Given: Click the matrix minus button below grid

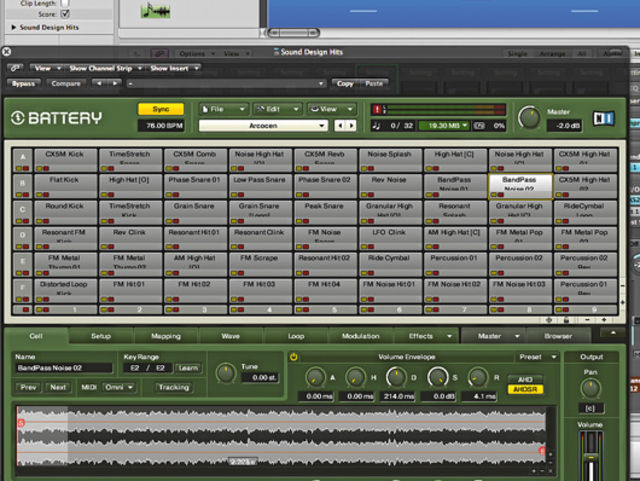Looking at the screenshot, I should click(x=587, y=320).
